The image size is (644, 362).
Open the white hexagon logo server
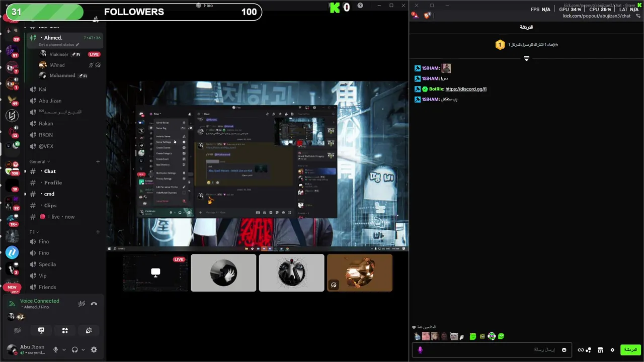click(12, 116)
